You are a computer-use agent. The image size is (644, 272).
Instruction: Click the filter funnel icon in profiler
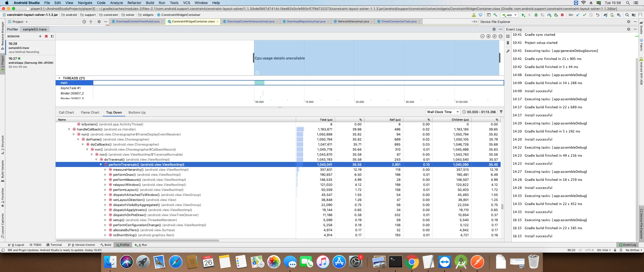pyautogui.click(x=501, y=112)
